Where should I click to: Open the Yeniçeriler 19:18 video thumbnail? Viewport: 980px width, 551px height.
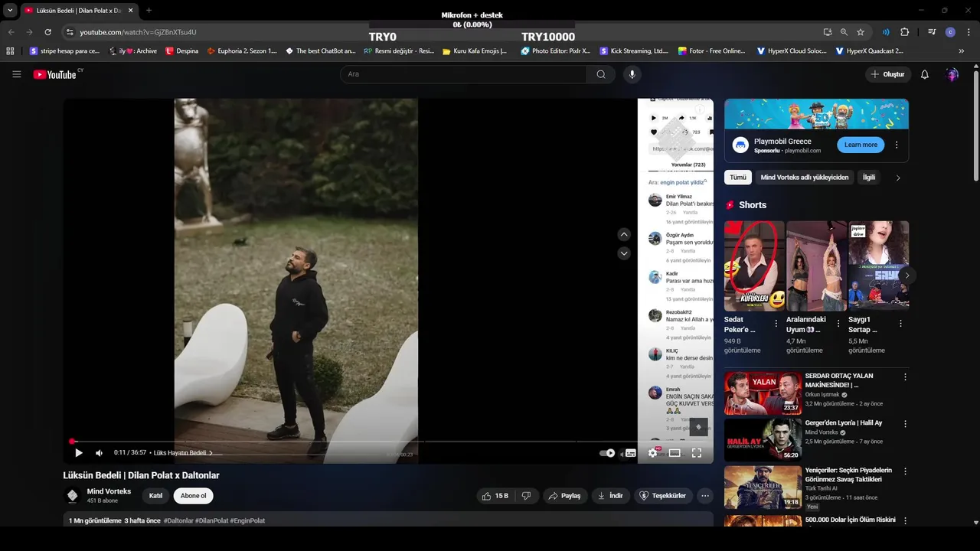[763, 487]
